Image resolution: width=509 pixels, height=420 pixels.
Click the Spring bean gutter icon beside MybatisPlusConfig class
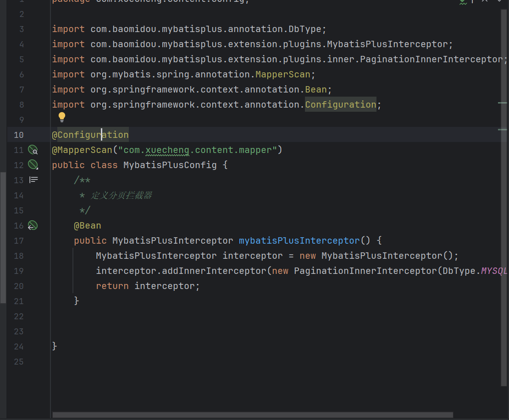tap(33, 165)
